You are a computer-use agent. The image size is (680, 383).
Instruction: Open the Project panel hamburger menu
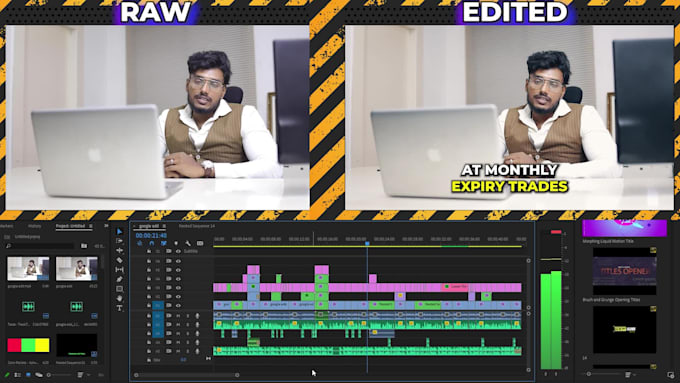click(91, 226)
